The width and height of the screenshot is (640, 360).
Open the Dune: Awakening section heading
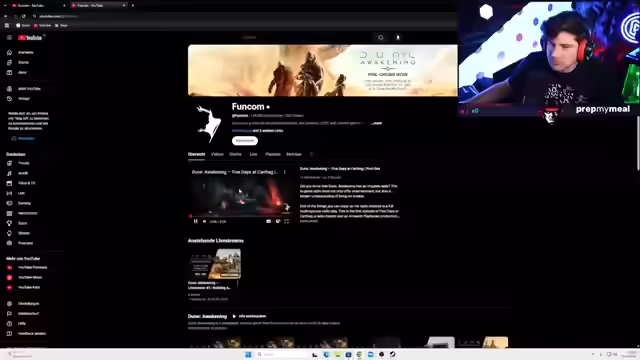pyautogui.click(x=207, y=316)
